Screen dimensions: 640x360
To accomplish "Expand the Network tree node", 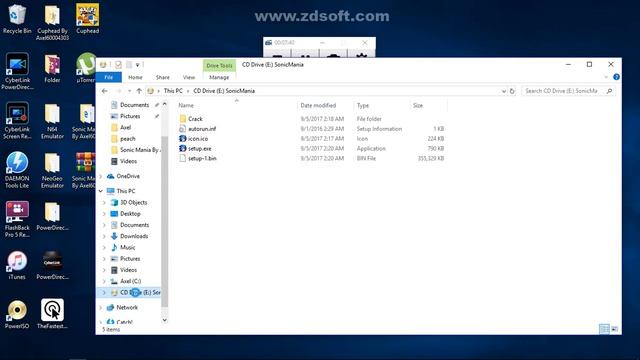I will click(x=101, y=307).
